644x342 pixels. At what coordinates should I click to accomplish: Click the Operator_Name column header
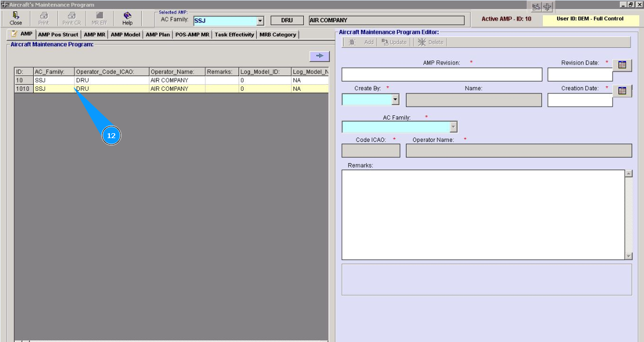177,72
